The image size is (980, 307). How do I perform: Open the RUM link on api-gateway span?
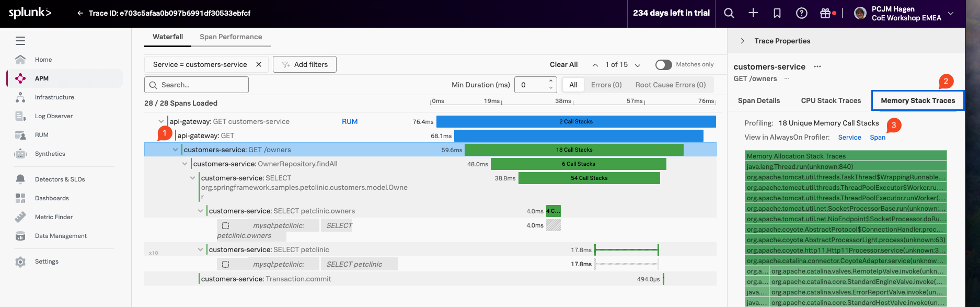[350, 121]
